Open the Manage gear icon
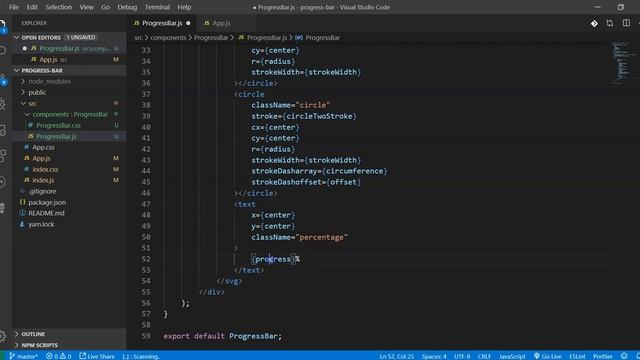Screen dimensions: 640x360 [x=2, y=336]
